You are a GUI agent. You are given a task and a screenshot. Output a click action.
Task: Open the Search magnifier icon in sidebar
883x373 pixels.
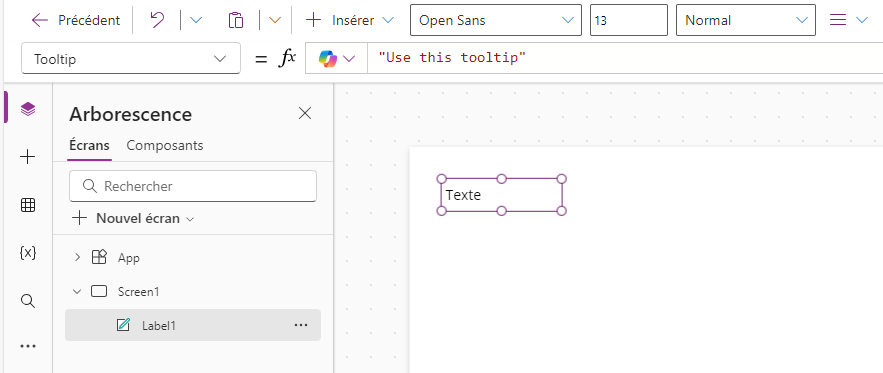[28, 300]
